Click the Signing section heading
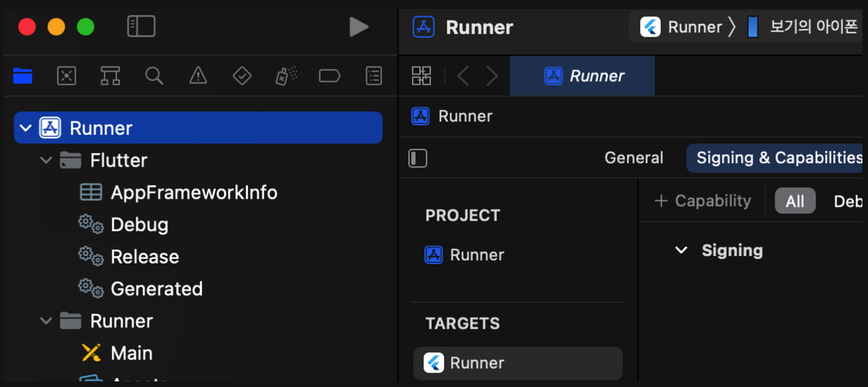 [732, 251]
